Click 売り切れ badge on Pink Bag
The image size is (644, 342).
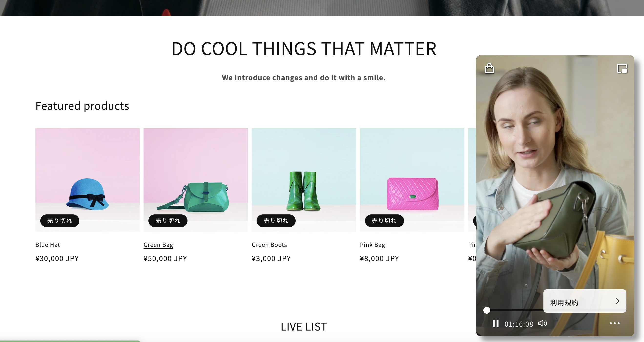(x=384, y=221)
